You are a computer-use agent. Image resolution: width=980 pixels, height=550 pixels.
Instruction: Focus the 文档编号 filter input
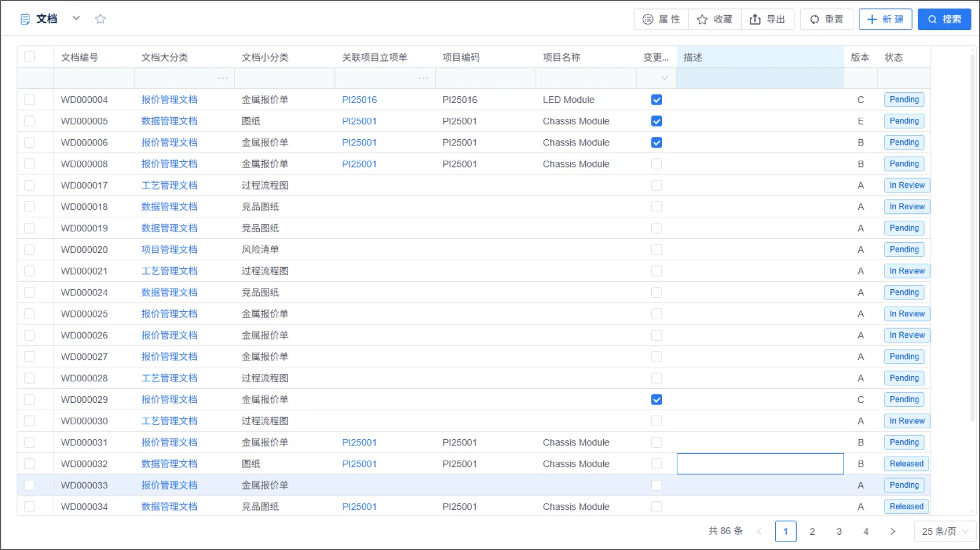coord(94,78)
